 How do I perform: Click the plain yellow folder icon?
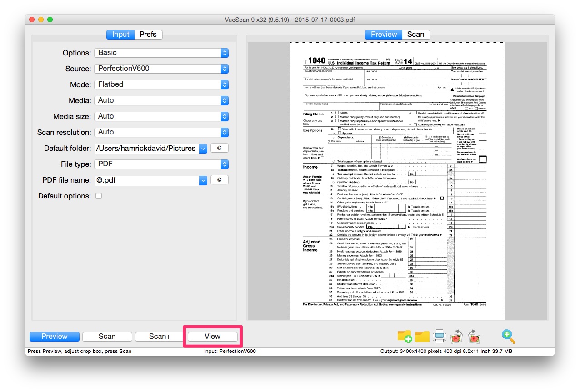pos(422,337)
